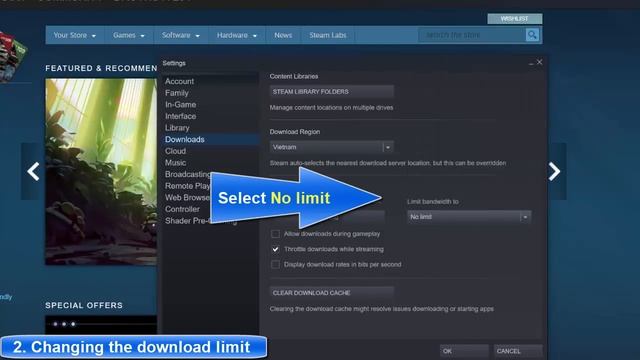Image resolution: width=640 pixels, height=360 pixels.
Task: Uncheck Throttle downloads while streaming
Action: [276, 249]
